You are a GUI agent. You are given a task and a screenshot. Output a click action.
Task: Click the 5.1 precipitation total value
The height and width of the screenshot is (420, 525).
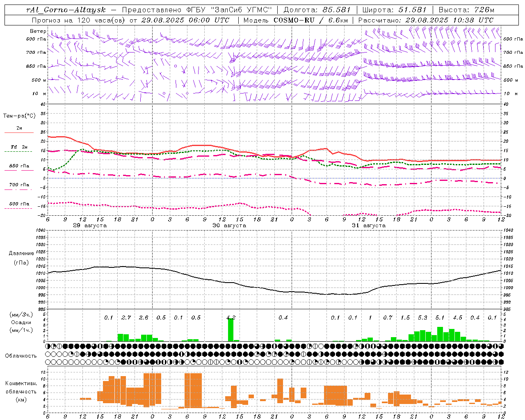click(440, 317)
